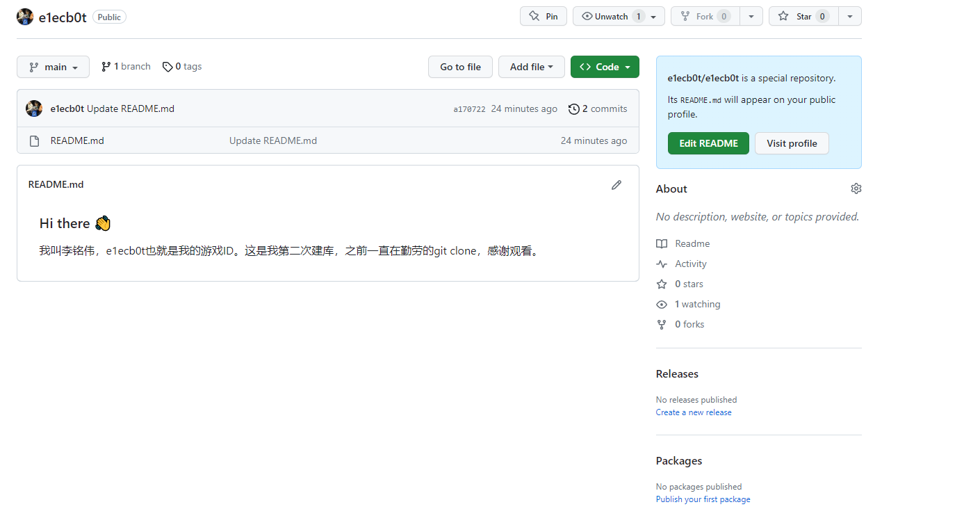Click Publish your first package
The image size is (980, 516).
coord(703,499)
